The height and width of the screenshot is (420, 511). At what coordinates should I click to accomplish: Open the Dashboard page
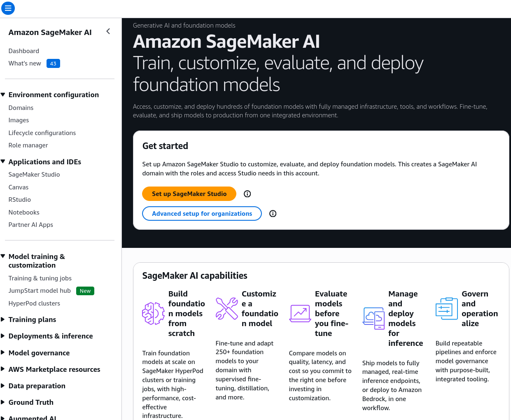24,51
